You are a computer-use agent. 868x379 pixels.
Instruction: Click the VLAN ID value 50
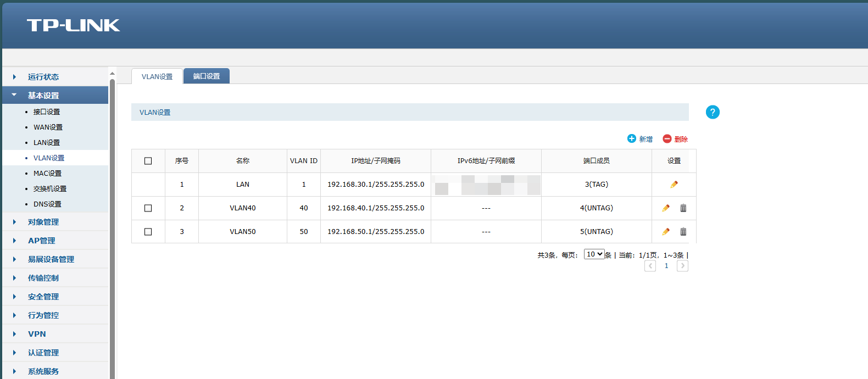(304, 232)
